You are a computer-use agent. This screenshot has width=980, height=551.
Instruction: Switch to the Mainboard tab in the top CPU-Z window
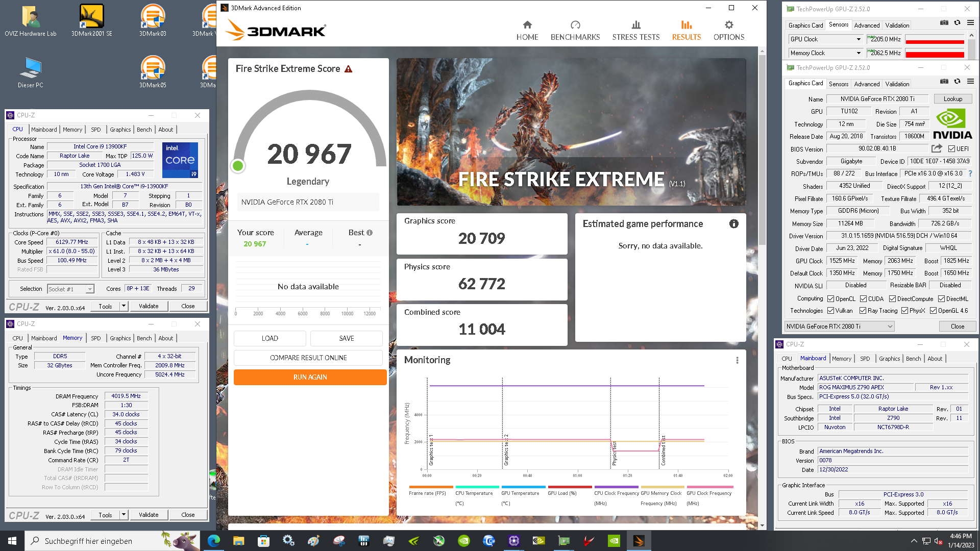pos(44,130)
